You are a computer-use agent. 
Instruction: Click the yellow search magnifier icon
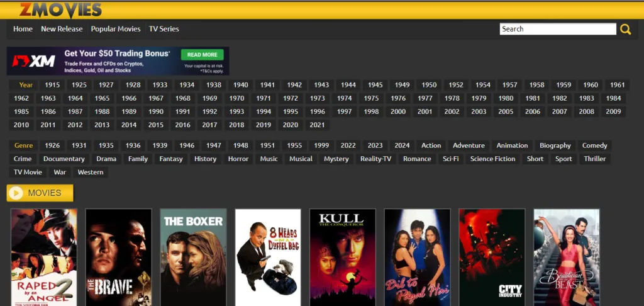click(625, 29)
